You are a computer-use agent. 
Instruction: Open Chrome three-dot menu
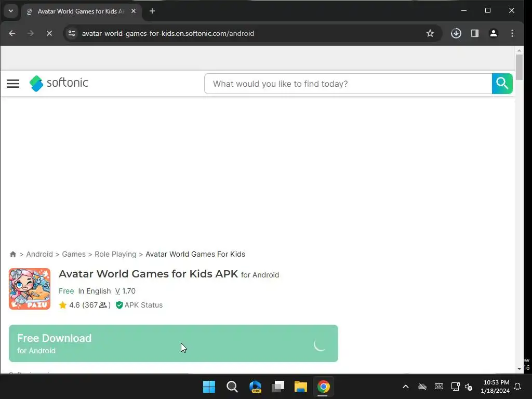[512, 33]
